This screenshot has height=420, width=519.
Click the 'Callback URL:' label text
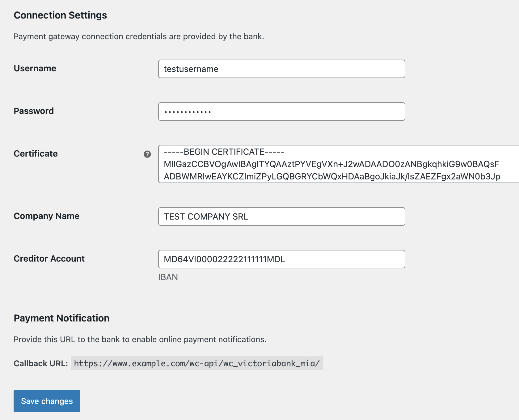(x=41, y=363)
